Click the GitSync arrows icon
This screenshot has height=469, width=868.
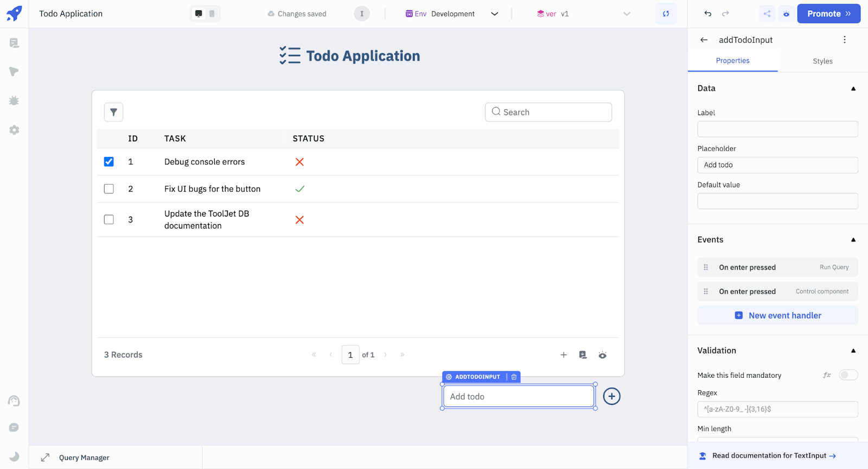[x=666, y=14]
